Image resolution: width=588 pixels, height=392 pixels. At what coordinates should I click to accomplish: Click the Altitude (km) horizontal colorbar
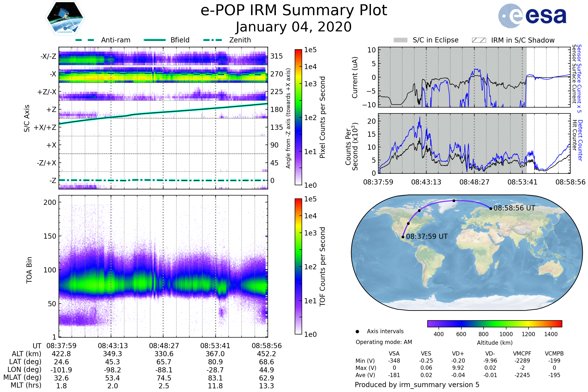(x=495, y=324)
